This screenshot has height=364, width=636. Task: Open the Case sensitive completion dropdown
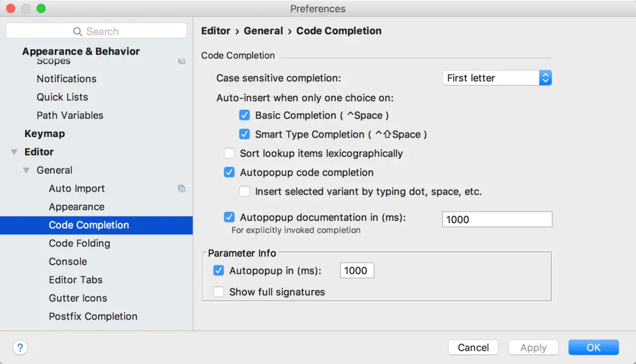tap(497, 78)
